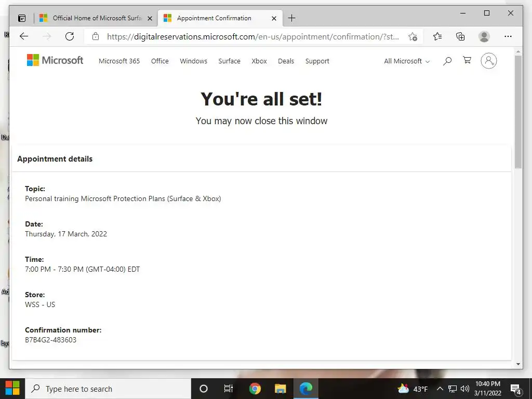The height and width of the screenshot is (399, 532).
Task: Go back to the previous page
Action: [24, 36]
